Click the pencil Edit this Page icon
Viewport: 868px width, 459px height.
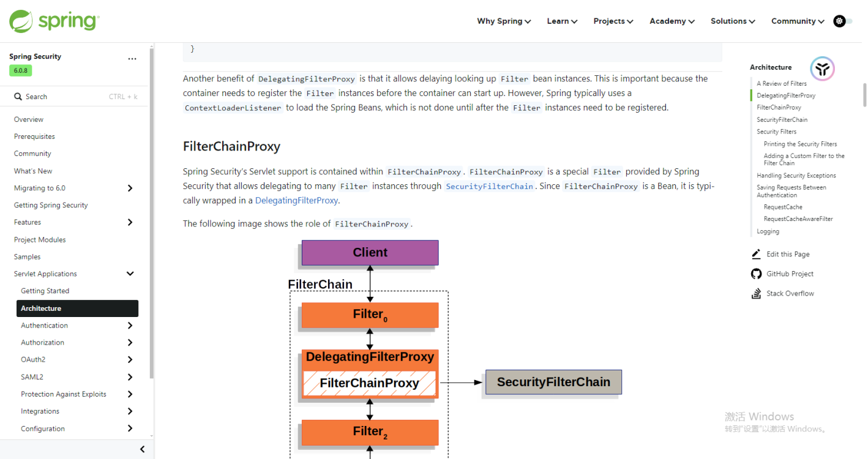756,254
